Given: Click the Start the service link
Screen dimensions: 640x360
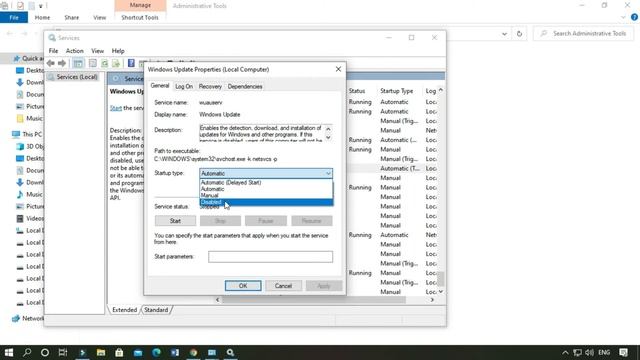Looking at the screenshot, I should click(116, 108).
